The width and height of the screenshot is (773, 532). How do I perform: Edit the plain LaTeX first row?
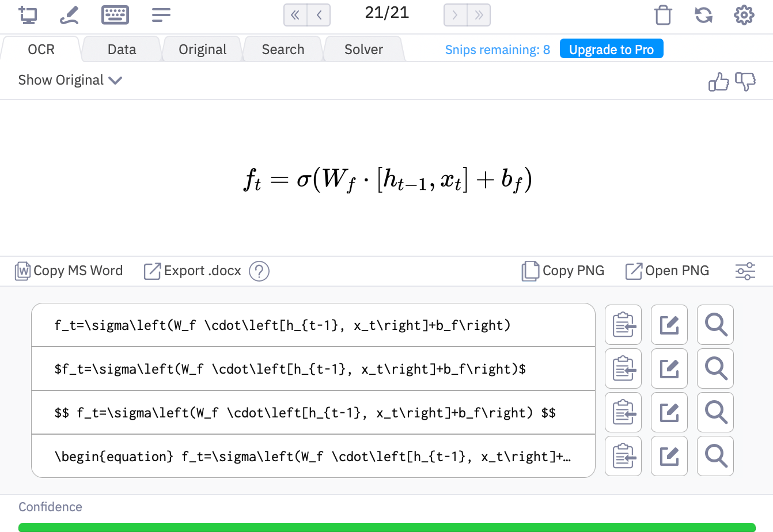[x=669, y=325]
